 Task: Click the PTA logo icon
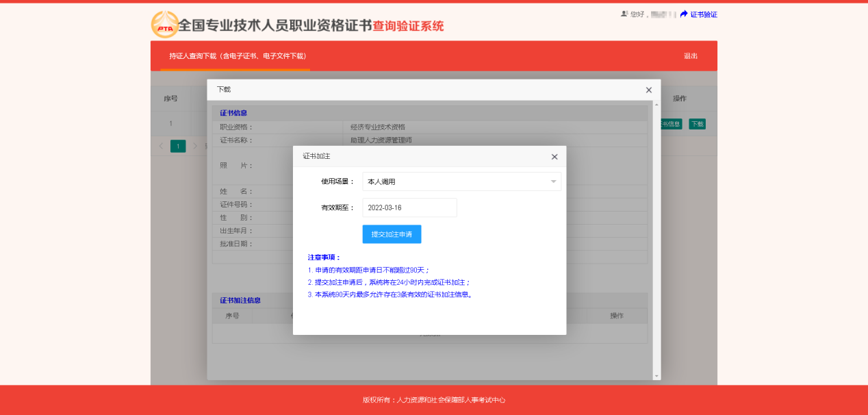[163, 25]
